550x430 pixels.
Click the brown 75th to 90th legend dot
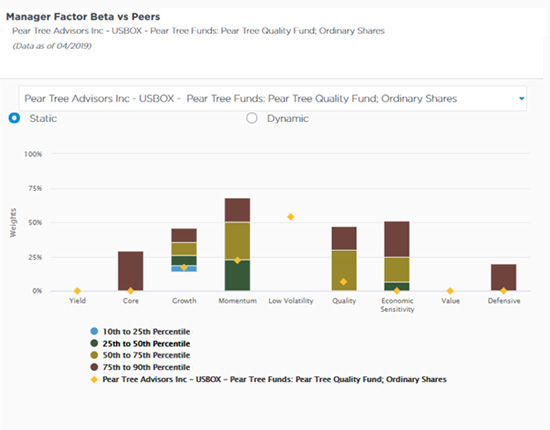(94, 367)
